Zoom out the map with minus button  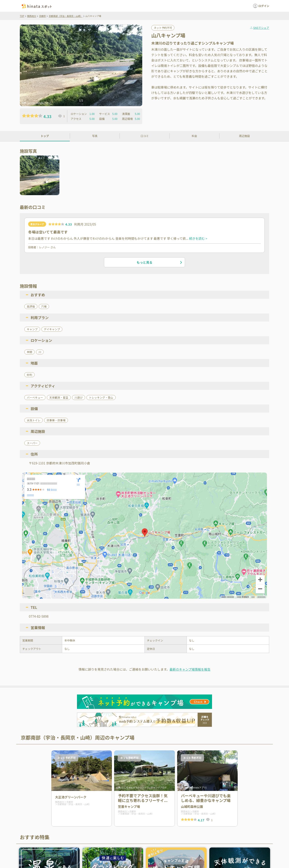[x=260, y=589]
